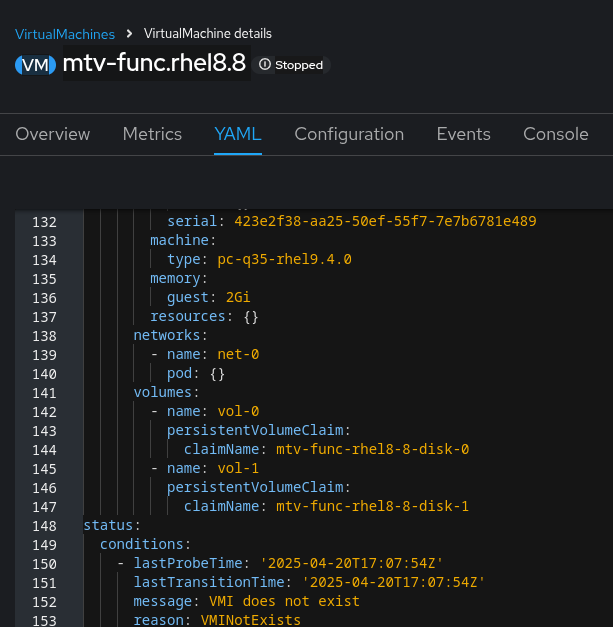Open the VirtualMachines breadcrumb link
Image resolution: width=613 pixels, height=627 pixels.
click(x=65, y=34)
